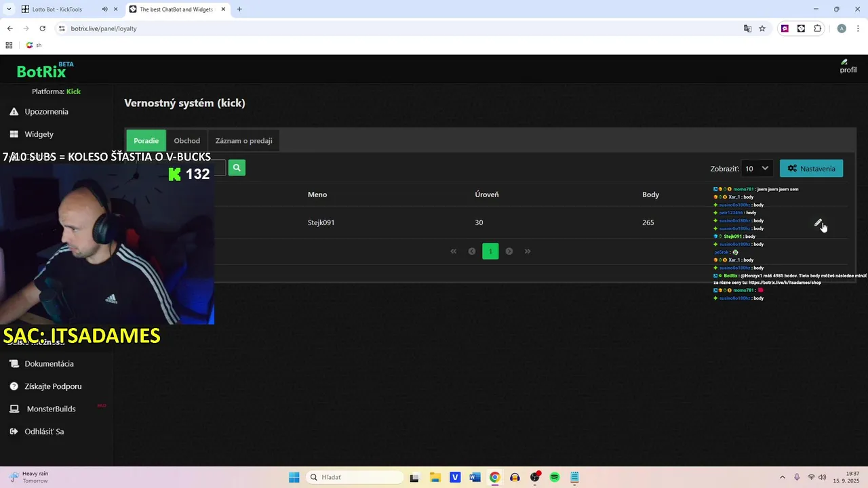Click the Stejk091 name cell

tap(321, 222)
